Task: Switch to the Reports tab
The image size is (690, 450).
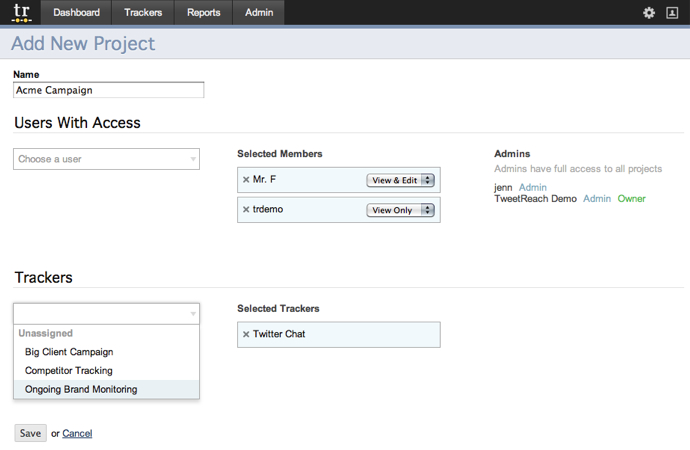Action: tap(203, 12)
